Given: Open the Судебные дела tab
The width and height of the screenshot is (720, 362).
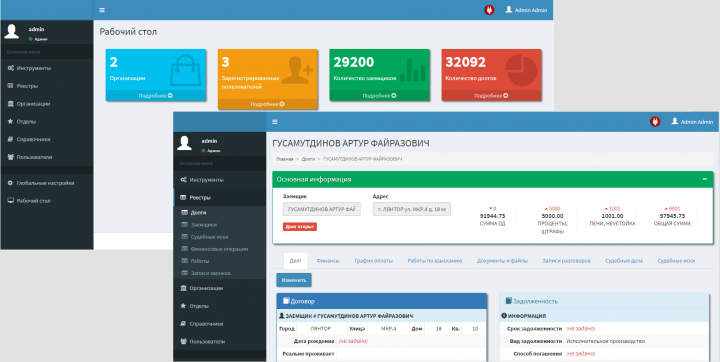Looking at the screenshot, I should 624,260.
